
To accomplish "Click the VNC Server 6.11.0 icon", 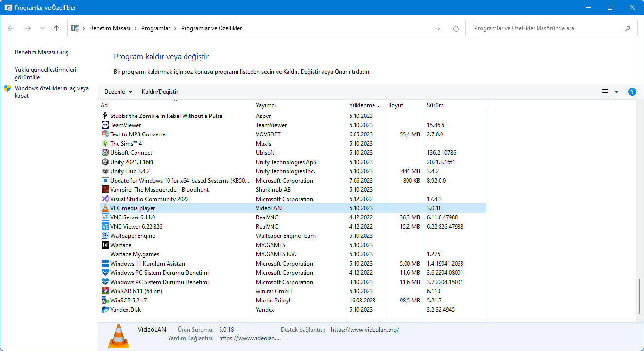I will pyautogui.click(x=105, y=217).
